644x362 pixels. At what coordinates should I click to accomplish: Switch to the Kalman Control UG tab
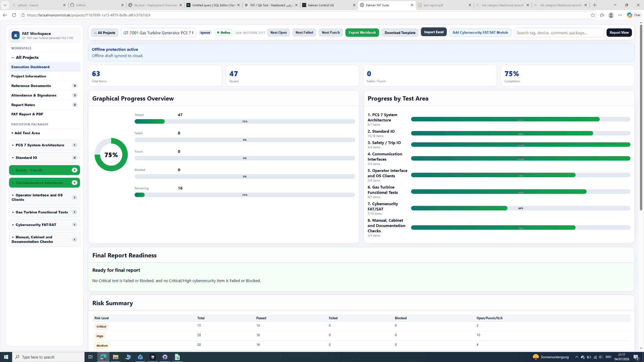[329, 5]
